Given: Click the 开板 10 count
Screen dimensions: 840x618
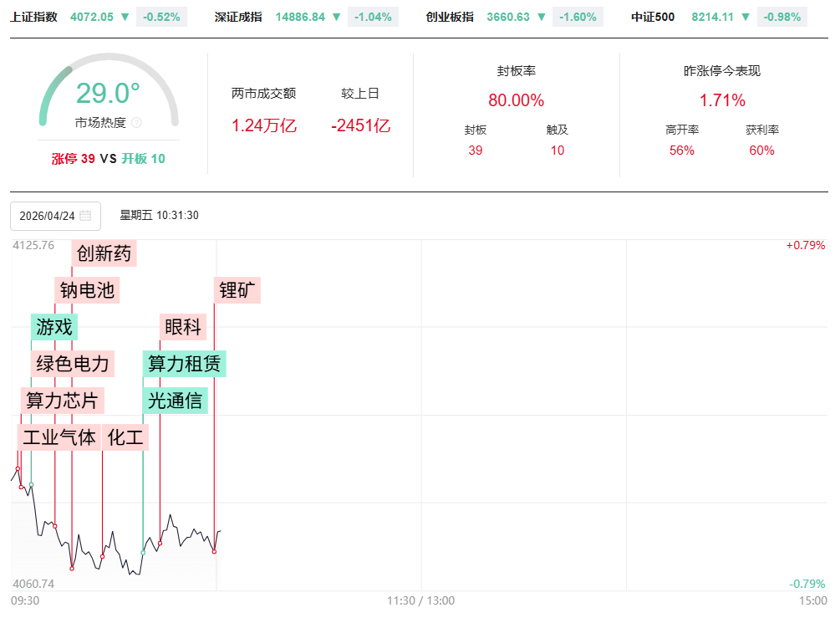Looking at the screenshot, I should click(x=143, y=159).
